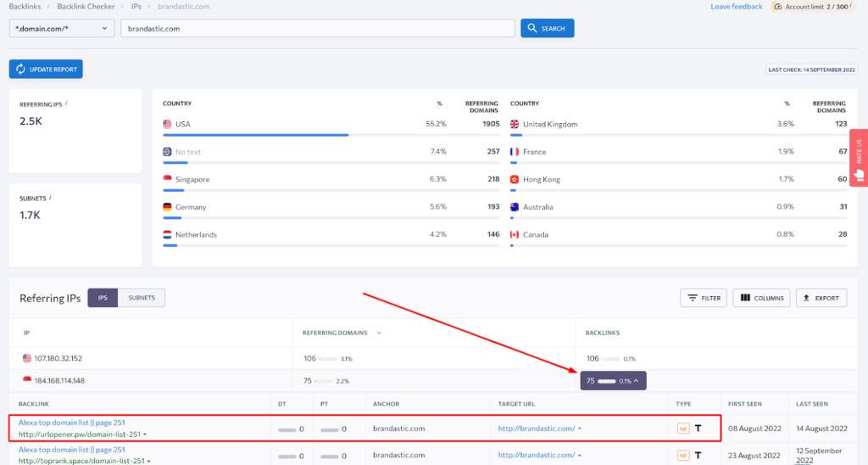Click the T text-type icon in the toprank row

coord(698,455)
